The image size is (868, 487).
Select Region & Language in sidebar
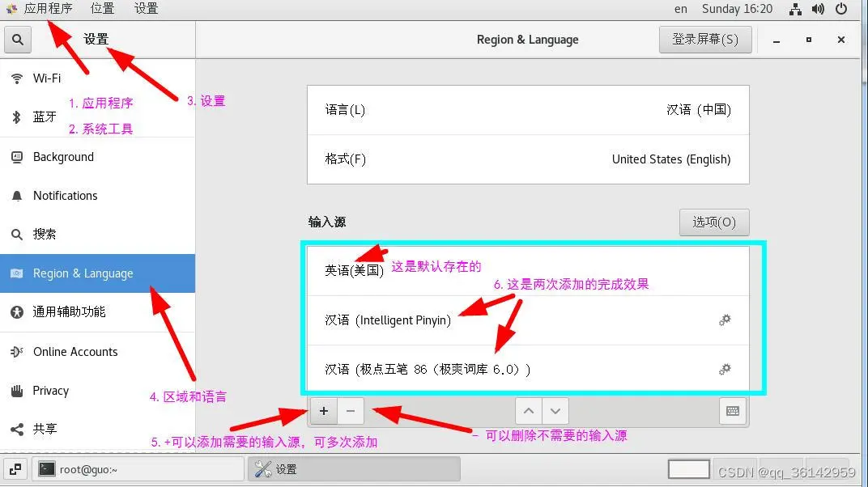97,273
